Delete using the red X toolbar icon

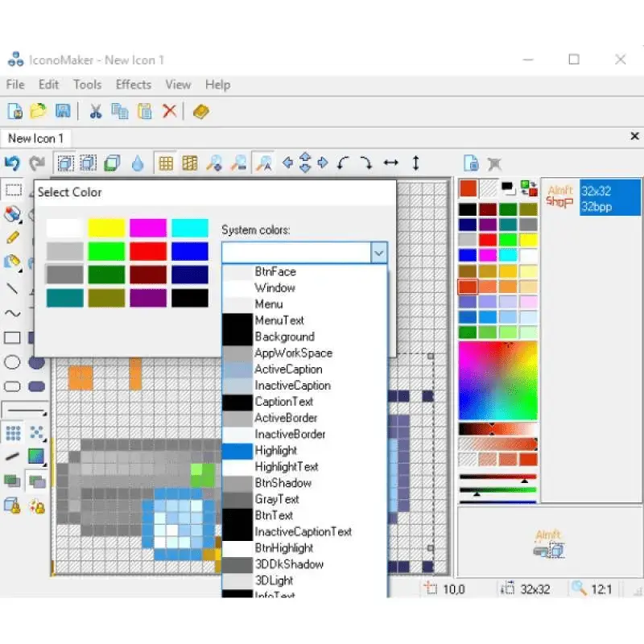tap(169, 111)
